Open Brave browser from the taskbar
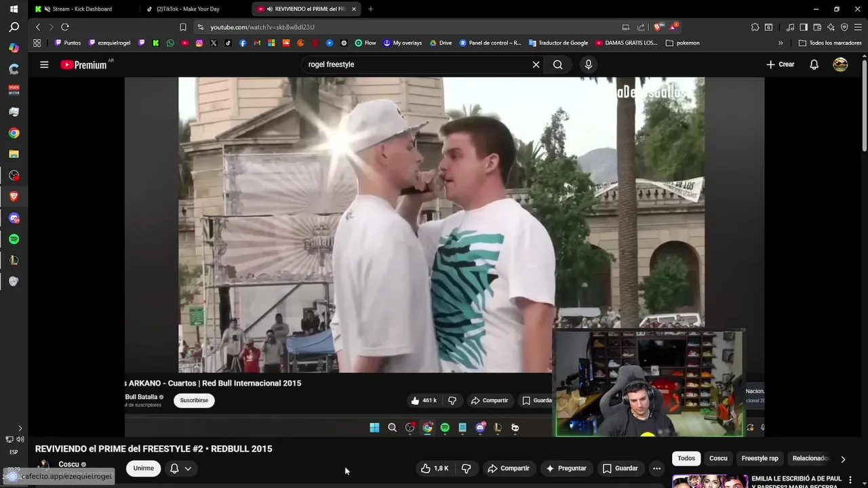The height and width of the screenshot is (488, 868). (14, 197)
